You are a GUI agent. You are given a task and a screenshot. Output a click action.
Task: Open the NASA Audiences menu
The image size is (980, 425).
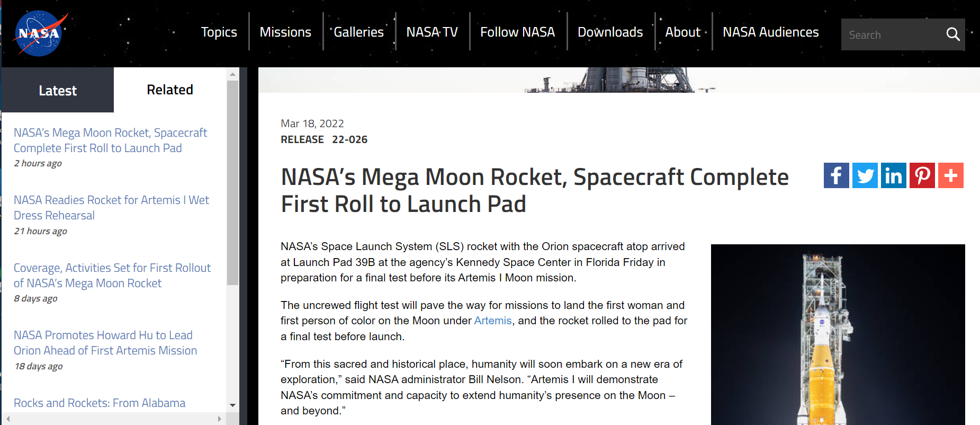[x=770, y=32]
